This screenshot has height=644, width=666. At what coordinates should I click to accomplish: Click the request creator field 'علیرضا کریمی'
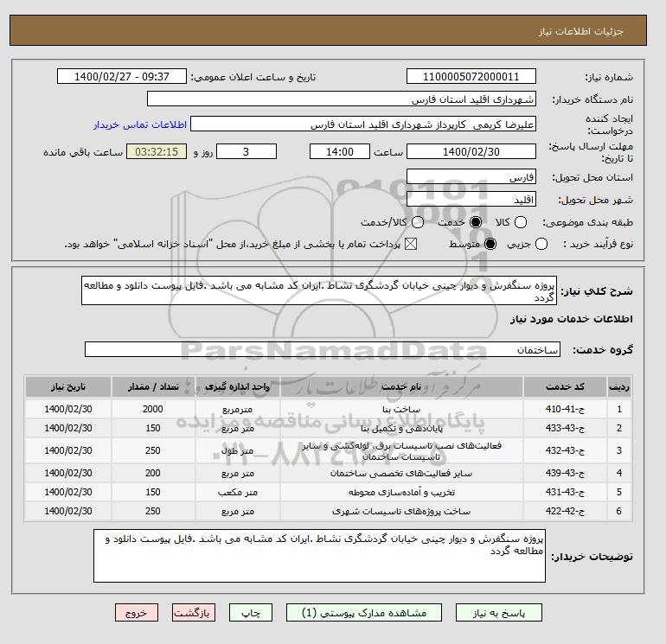[363, 124]
